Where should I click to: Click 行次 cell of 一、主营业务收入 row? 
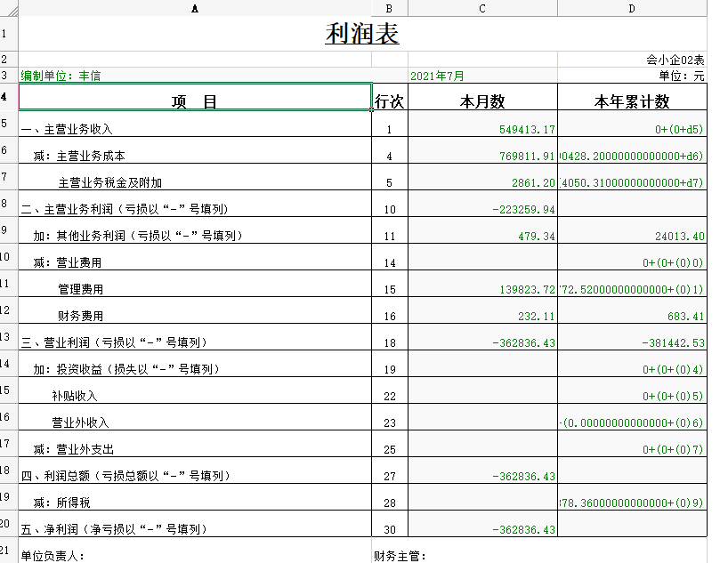click(x=390, y=124)
